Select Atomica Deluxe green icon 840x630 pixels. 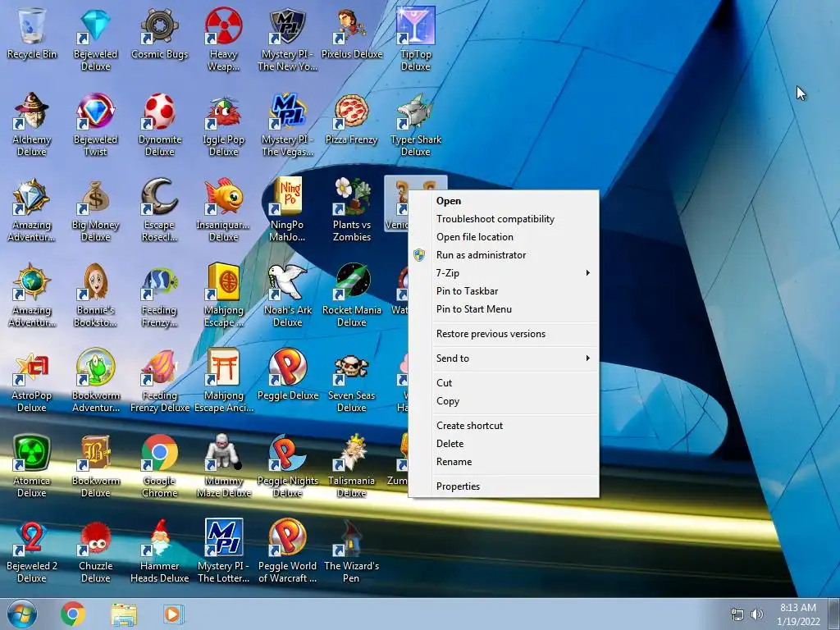(x=32, y=453)
